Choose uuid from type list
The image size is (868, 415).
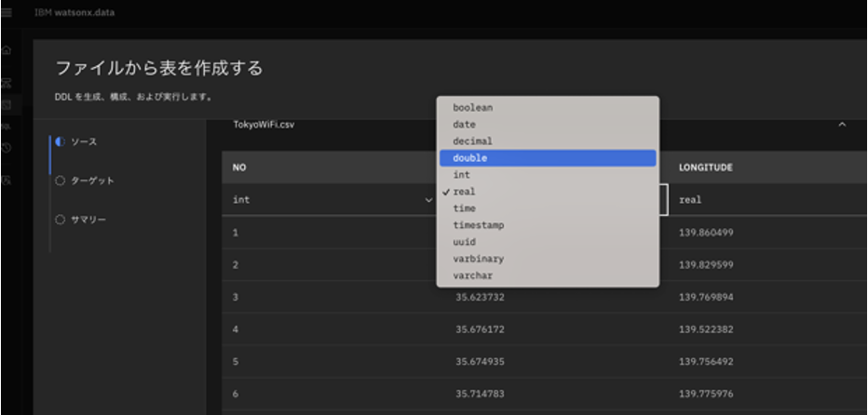click(548, 242)
